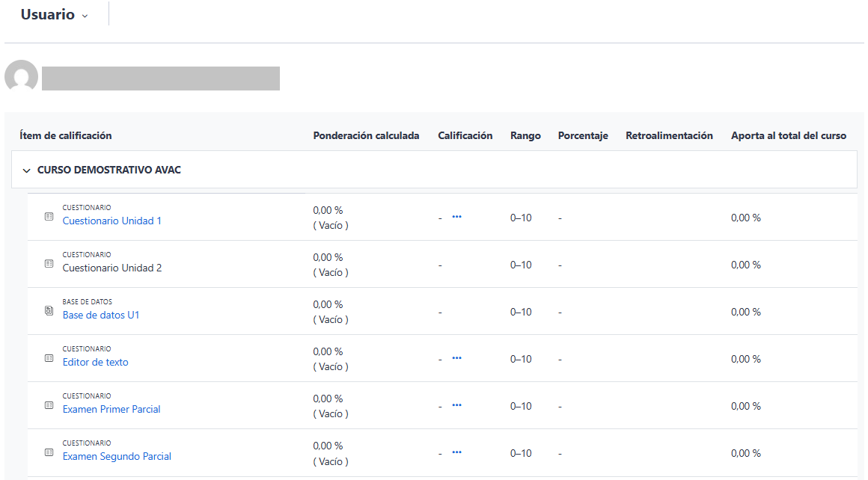Image resolution: width=868 pixels, height=480 pixels.
Task: Open the Cuestionario Unidad 1 link
Action: tap(111, 221)
